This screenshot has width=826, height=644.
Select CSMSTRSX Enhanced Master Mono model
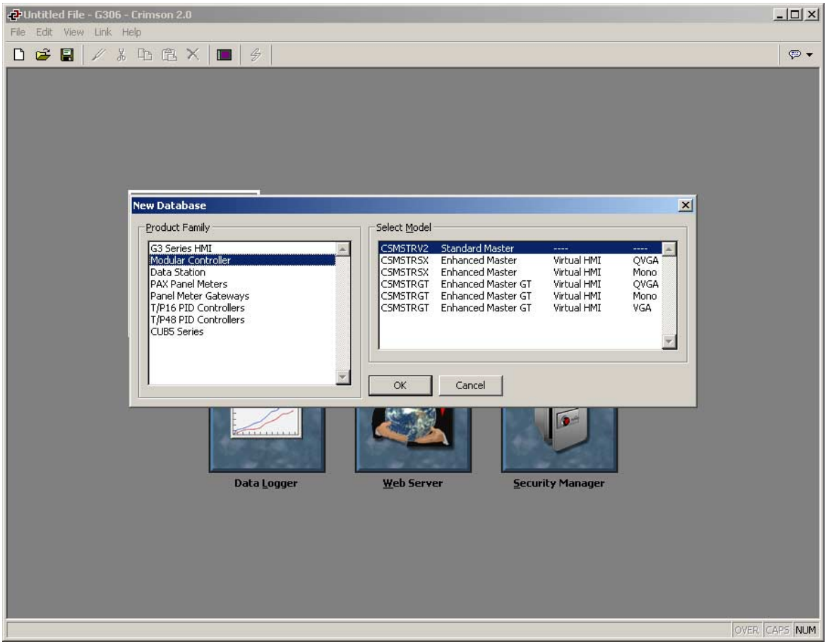point(520,272)
